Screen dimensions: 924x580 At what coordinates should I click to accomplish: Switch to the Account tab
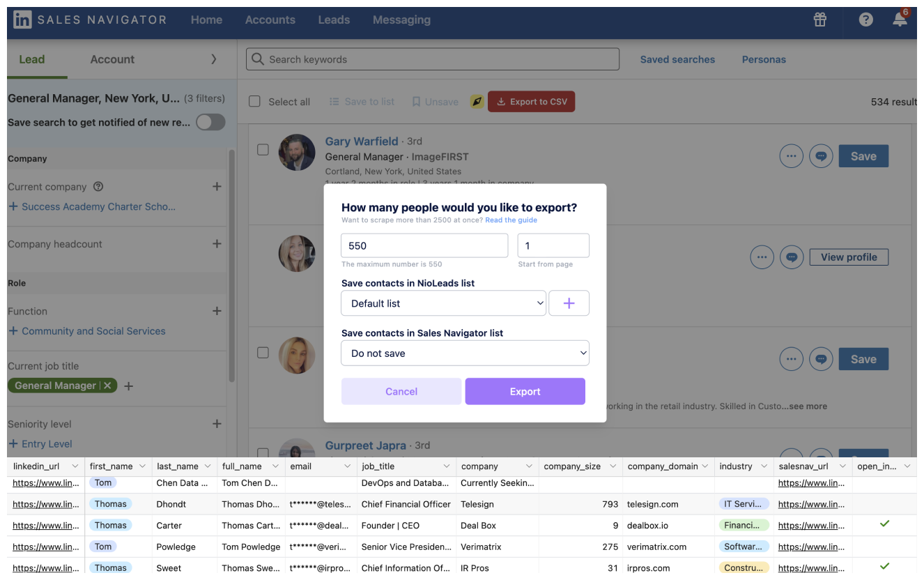111,60
